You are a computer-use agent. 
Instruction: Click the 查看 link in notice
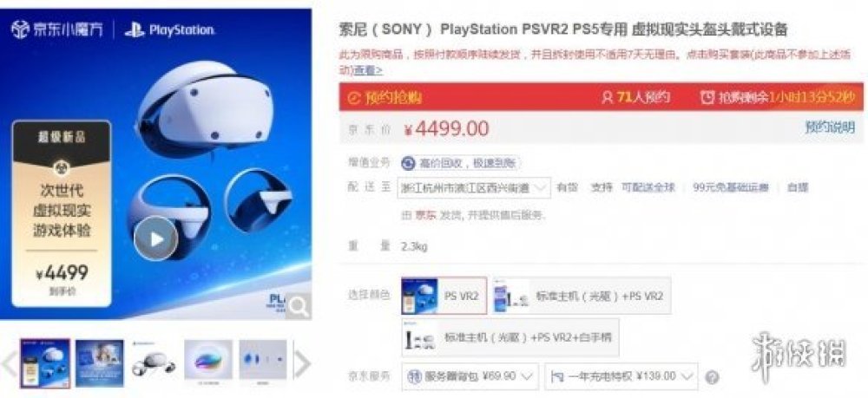(x=368, y=70)
